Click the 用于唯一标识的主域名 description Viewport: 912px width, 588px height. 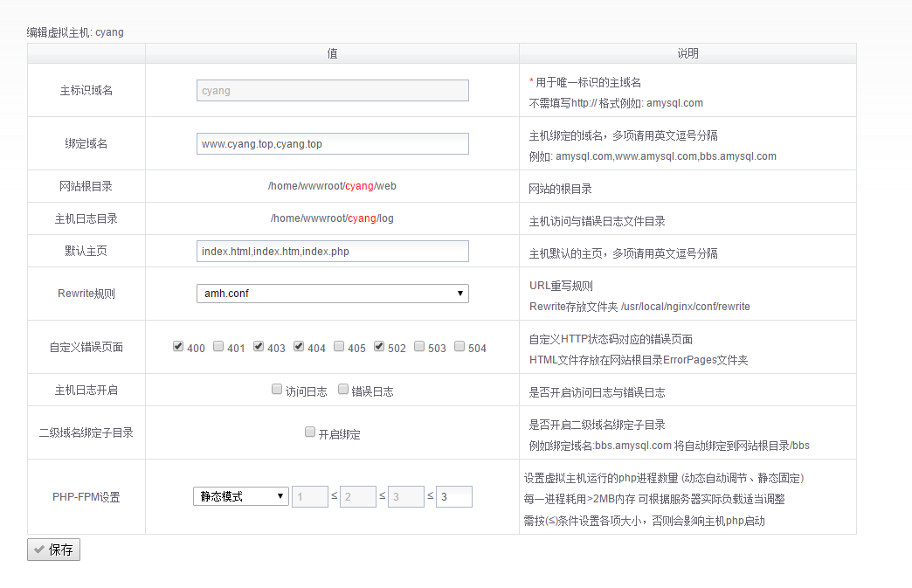589,83
